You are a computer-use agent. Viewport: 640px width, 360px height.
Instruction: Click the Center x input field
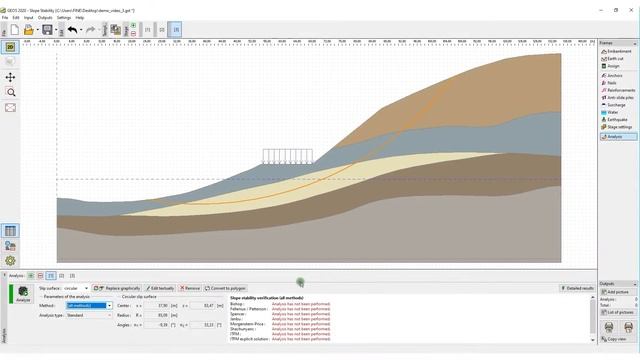(156, 305)
